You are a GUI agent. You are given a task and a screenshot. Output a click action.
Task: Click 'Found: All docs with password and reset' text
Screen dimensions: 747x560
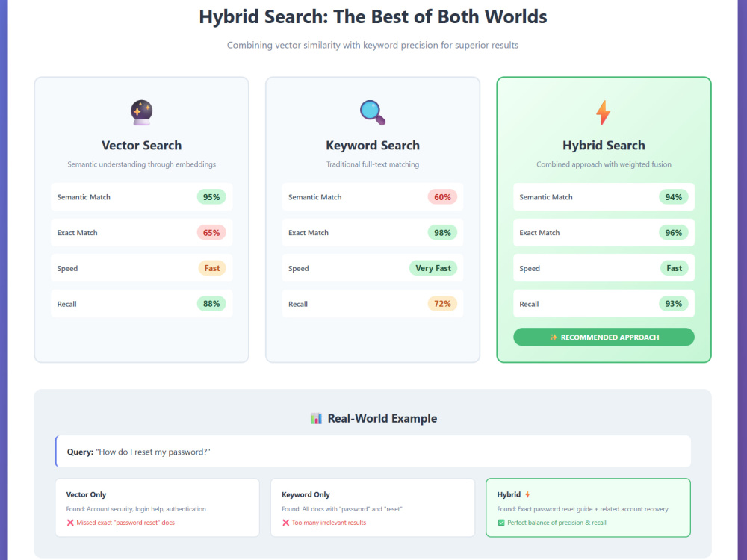pos(342,509)
